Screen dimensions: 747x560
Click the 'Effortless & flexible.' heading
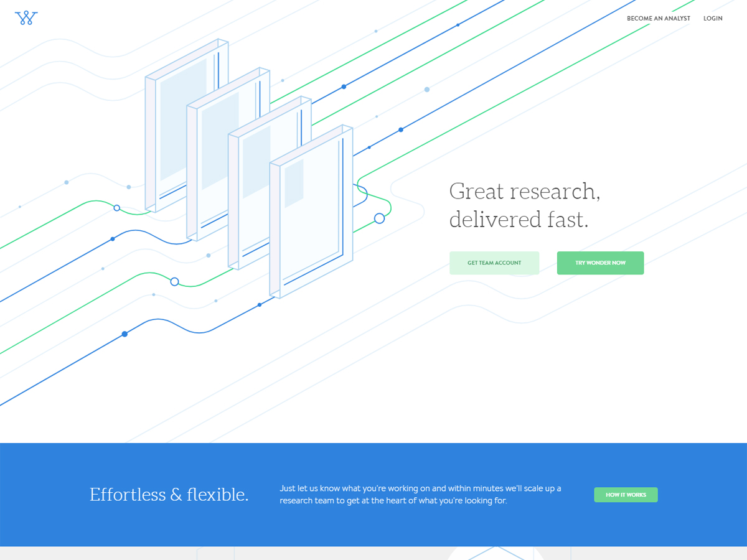click(169, 495)
